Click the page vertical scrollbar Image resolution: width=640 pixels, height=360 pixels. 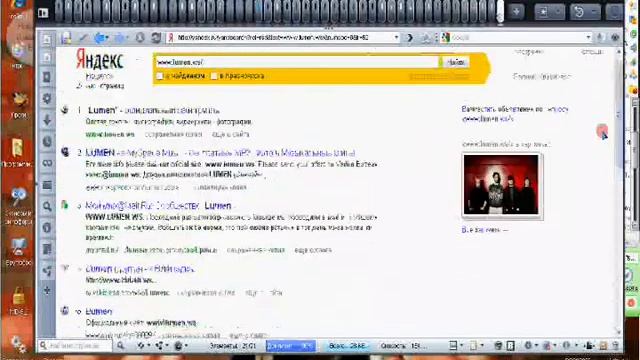point(619,192)
